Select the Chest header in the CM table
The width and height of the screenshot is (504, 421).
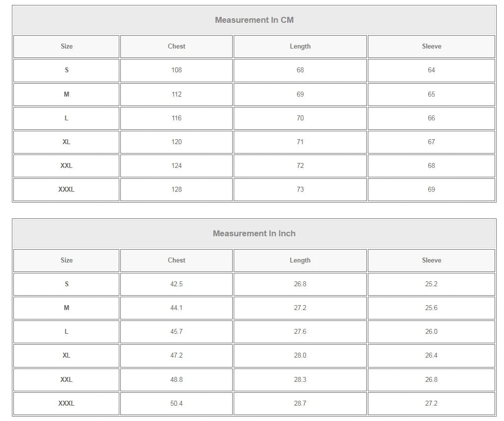(x=176, y=47)
